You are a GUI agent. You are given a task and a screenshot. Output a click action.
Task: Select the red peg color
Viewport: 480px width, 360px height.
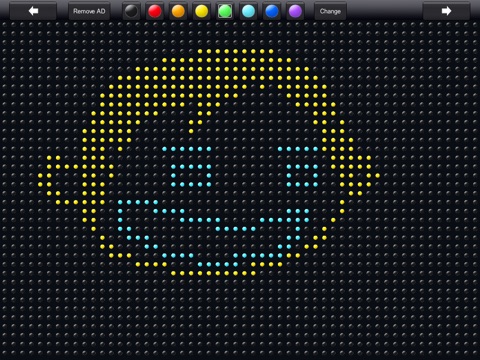(155, 11)
